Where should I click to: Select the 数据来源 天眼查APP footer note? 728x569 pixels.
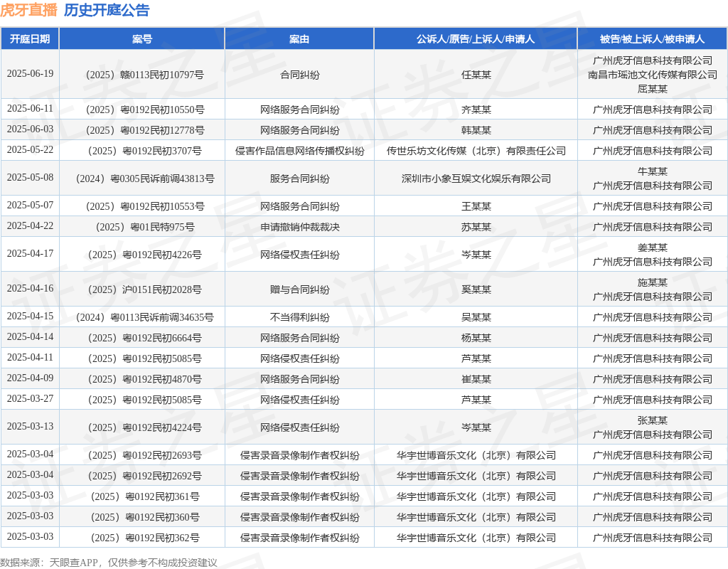(x=109, y=563)
